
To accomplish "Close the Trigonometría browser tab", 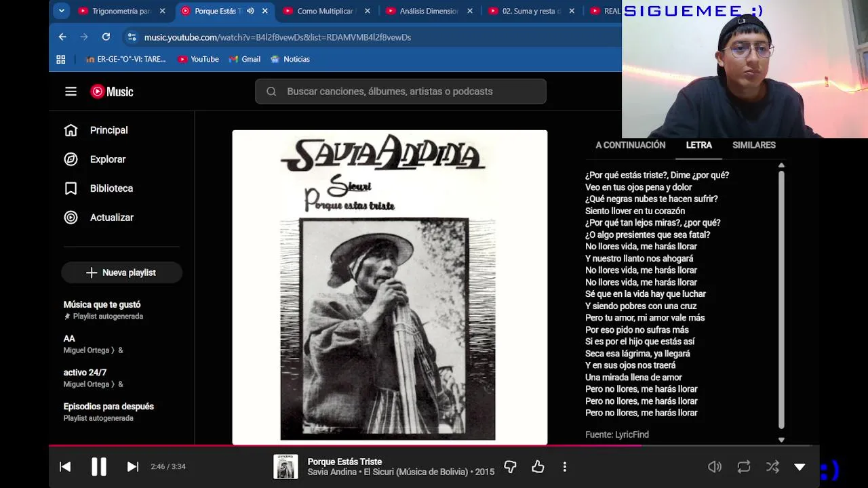I will (162, 11).
